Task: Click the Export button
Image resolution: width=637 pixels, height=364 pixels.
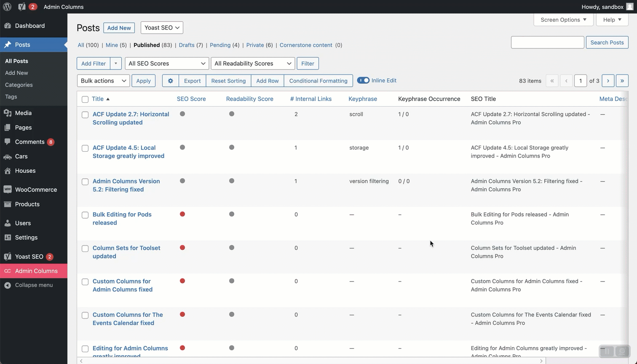Action: click(192, 81)
